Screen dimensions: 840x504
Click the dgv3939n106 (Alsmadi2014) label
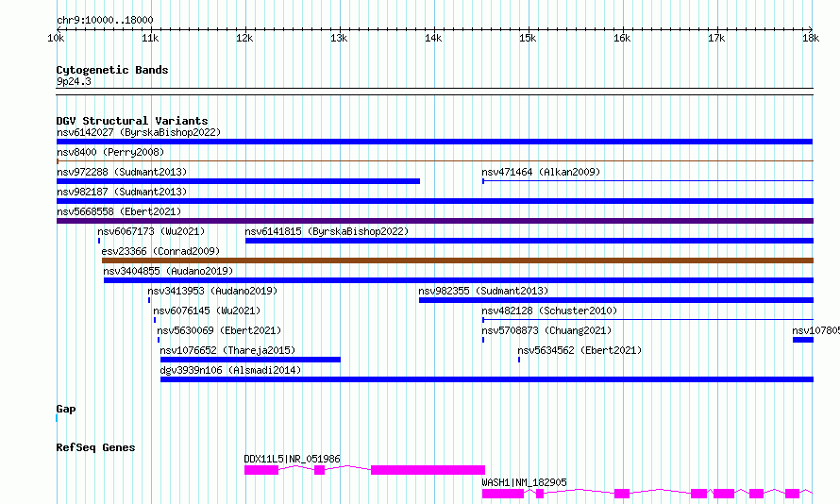tap(230, 370)
